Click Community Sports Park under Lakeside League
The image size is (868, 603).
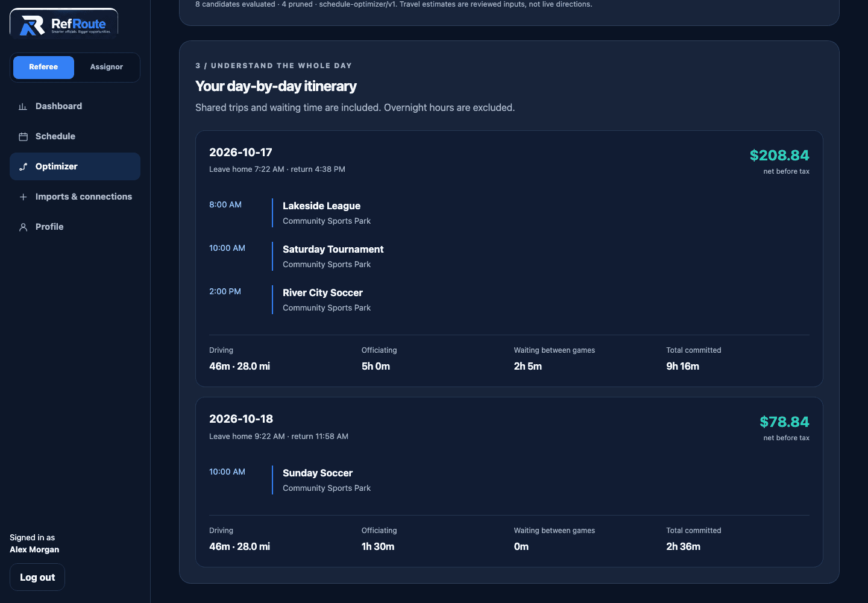point(327,221)
